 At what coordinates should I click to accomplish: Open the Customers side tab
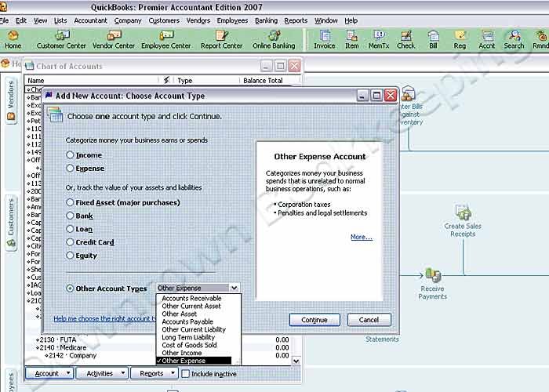click(x=11, y=222)
